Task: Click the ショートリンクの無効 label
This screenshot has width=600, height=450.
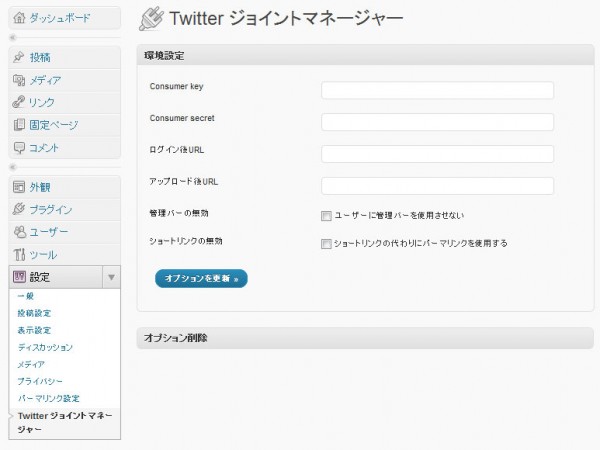Action: (x=186, y=241)
